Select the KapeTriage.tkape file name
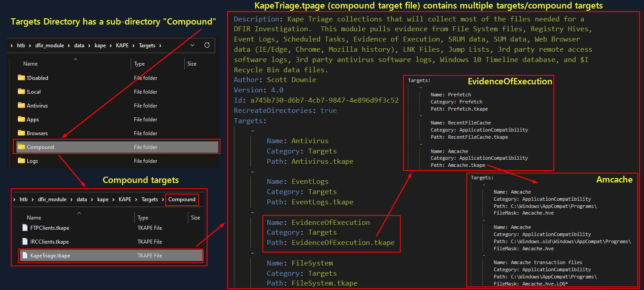The image size is (644, 290). point(50,255)
